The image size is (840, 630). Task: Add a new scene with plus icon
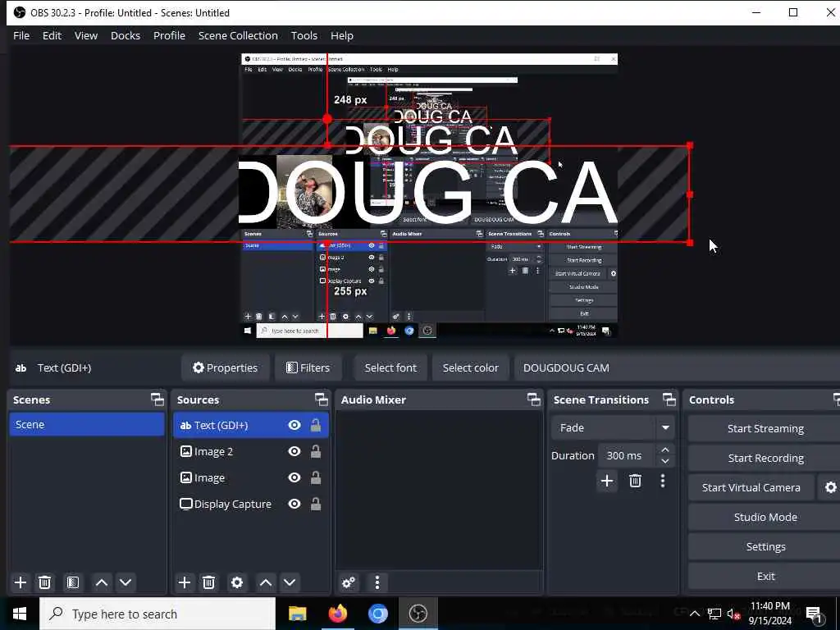coord(21,582)
